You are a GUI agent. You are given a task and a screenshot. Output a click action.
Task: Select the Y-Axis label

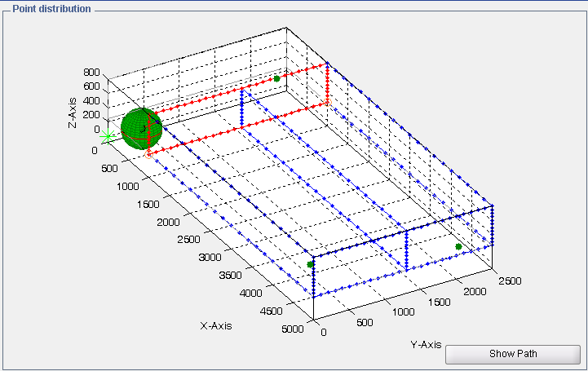coord(426,344)
